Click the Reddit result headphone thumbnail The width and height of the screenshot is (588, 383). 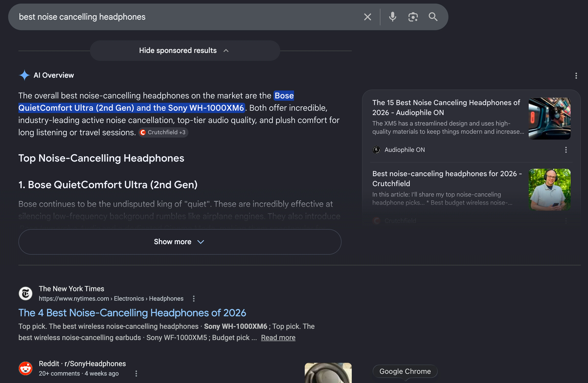[x=328, y=373]
